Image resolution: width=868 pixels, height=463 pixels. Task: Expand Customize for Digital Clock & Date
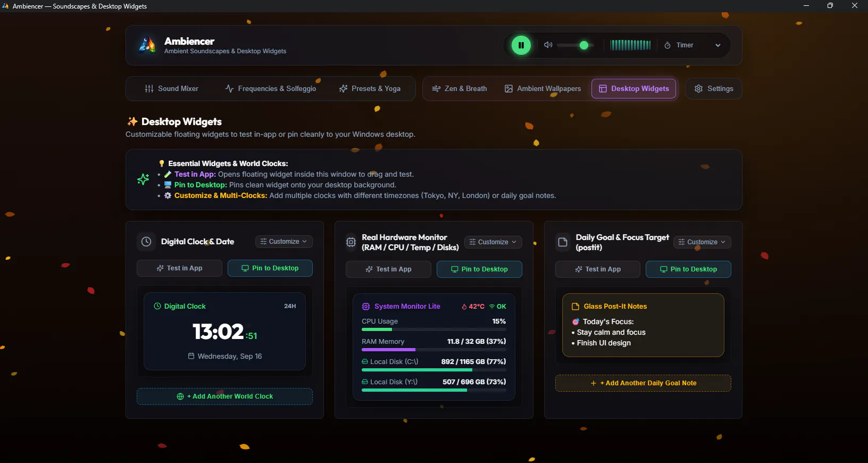[284, 242]
